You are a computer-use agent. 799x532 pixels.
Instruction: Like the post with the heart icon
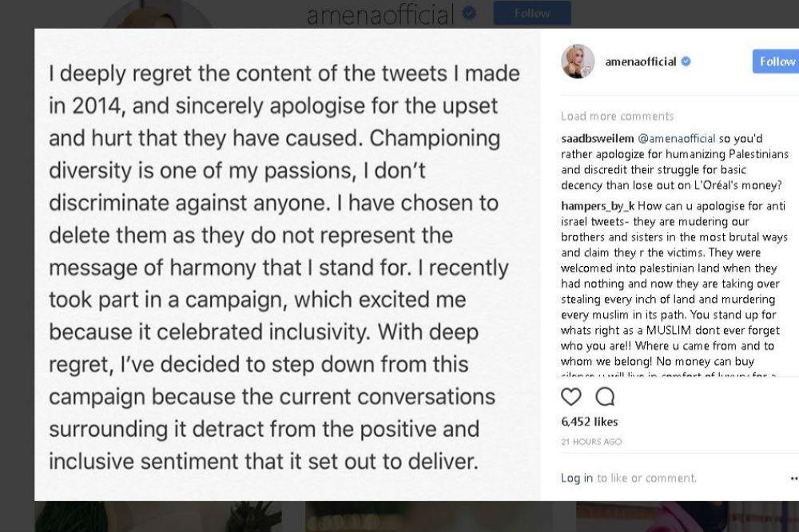[570, 397]
